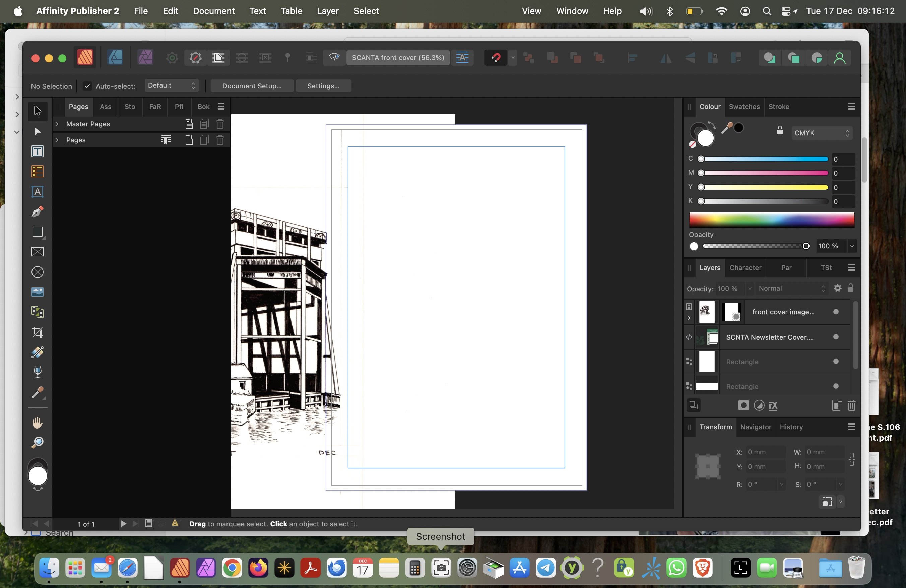This screenshot has height=588, width=906.
Task: Open the CMYK colour model dropdown
Action: click(x=822, y=133)
